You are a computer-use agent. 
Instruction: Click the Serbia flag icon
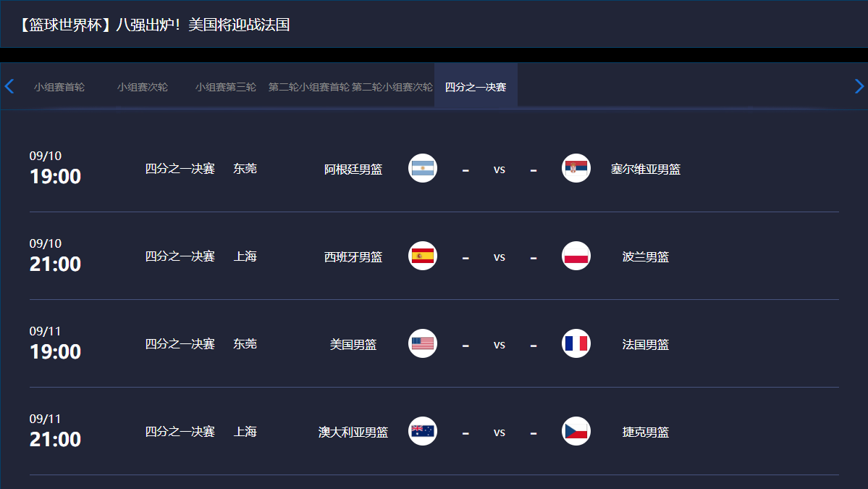(576, 168)
